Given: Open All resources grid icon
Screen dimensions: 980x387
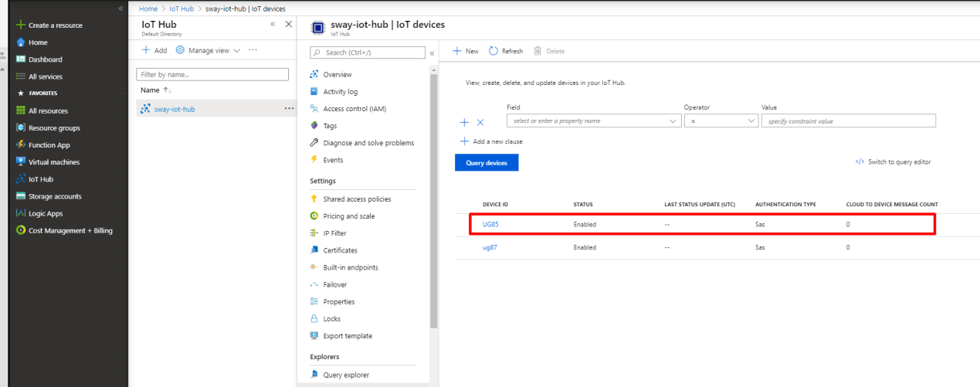Looking at the screenshot, I should (x=22, y=110).
